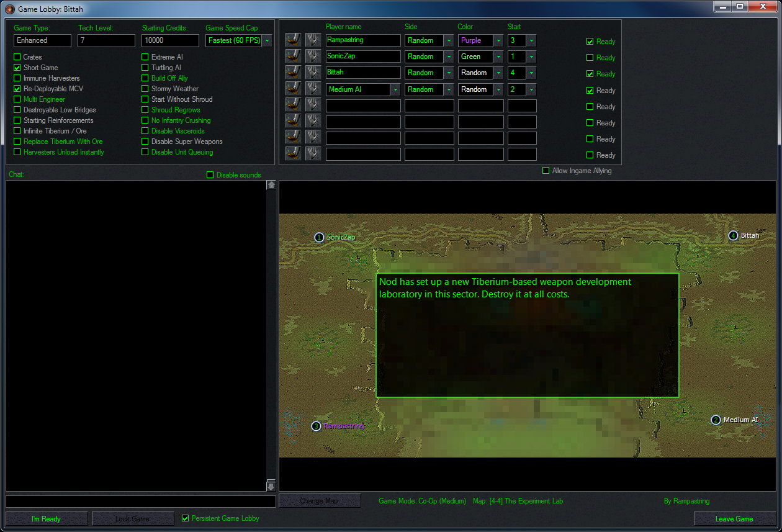782x532 pixels.
Task: Kick the Medium AI with boot icon
Action: click(293, 89)
